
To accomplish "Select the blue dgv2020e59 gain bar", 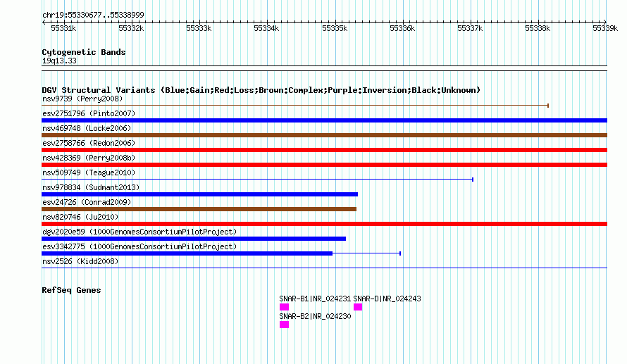I will click(x=194, y=239).
